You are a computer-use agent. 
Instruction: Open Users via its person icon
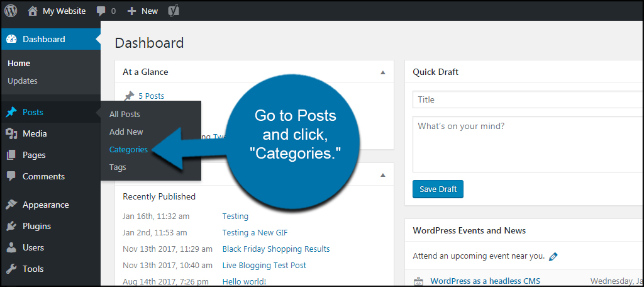(11, 247)
